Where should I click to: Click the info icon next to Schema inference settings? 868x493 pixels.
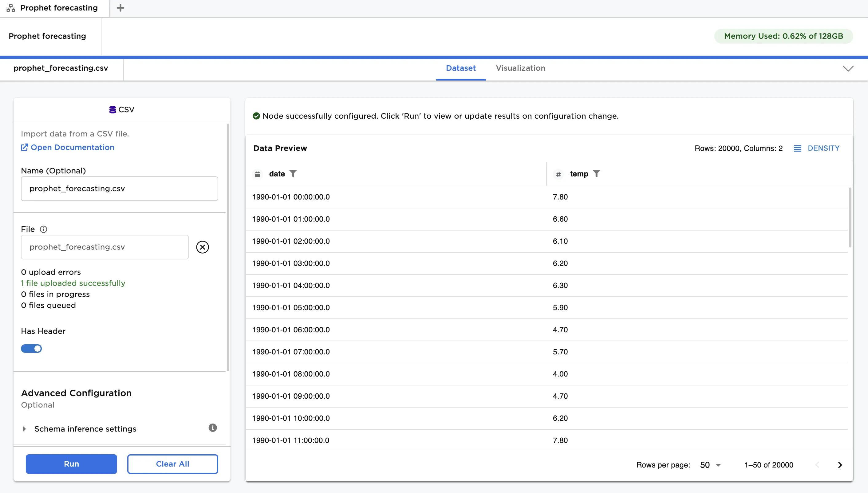tap(212, 428)
